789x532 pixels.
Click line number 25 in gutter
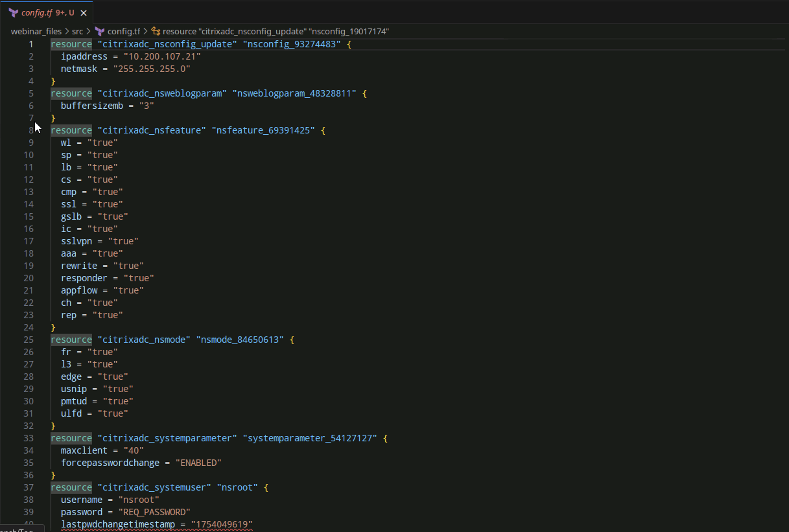pos(28,340)
